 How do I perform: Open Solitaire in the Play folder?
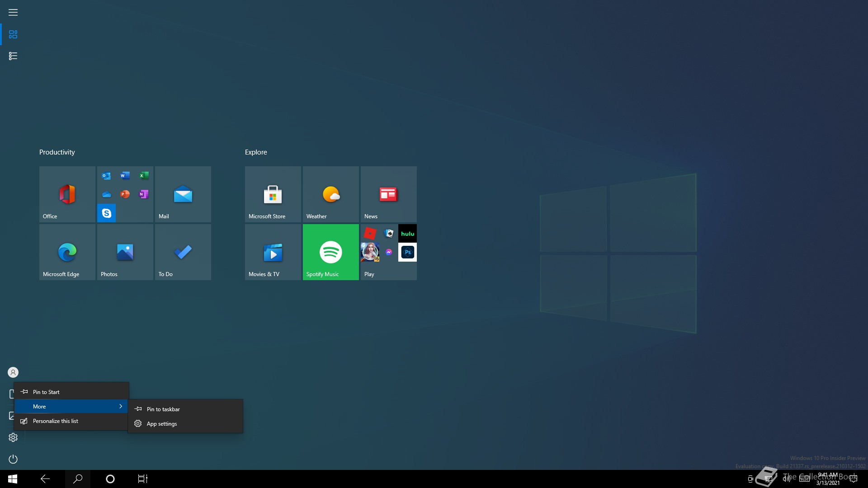[389, 233]
